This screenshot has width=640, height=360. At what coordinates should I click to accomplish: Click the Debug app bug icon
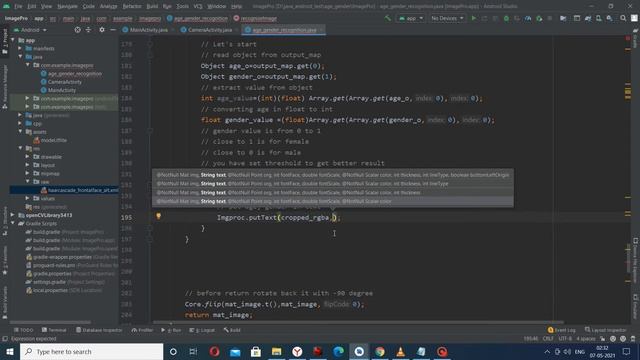click(x=506, y=18)
